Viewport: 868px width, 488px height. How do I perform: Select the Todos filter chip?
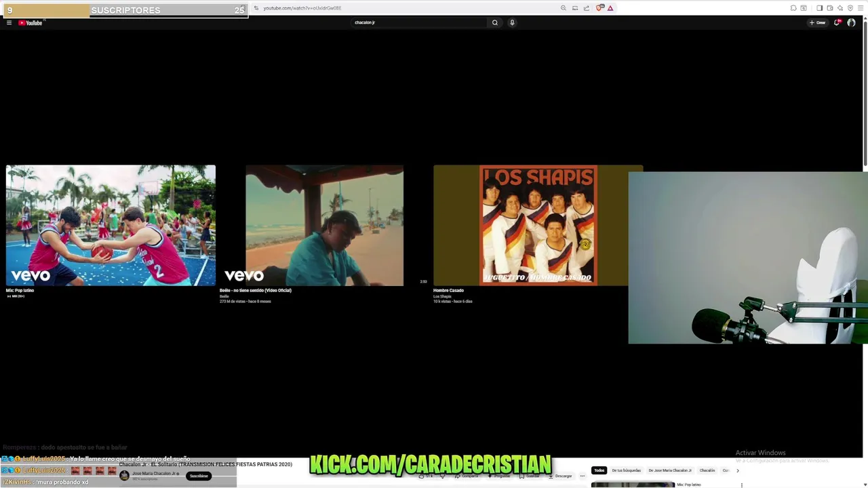[599, 470]
